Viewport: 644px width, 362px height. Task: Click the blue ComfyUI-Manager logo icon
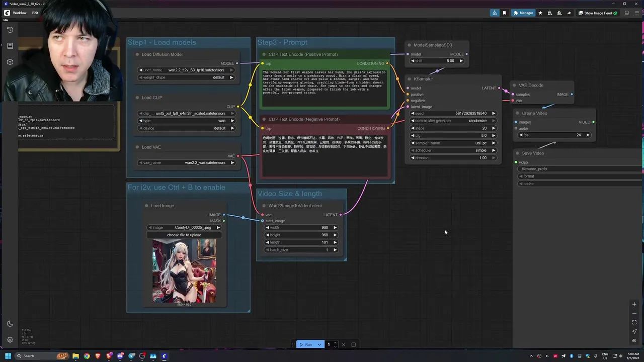495,13
